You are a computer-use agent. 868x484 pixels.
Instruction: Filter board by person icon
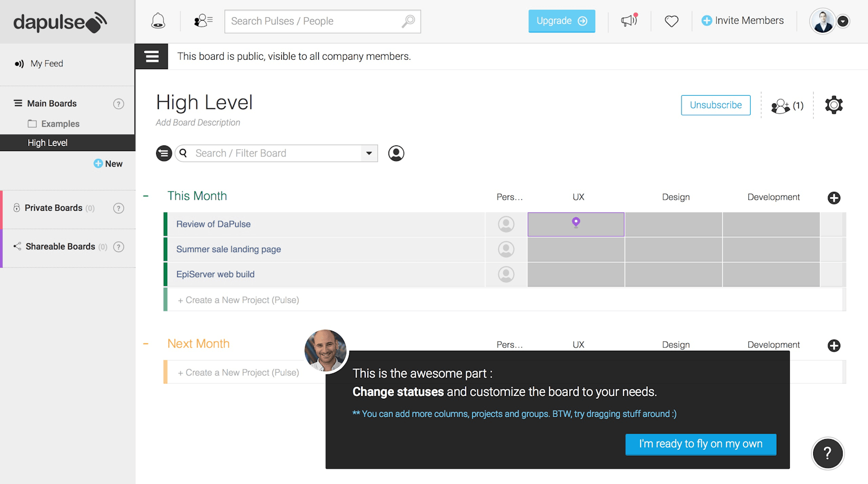396,153
